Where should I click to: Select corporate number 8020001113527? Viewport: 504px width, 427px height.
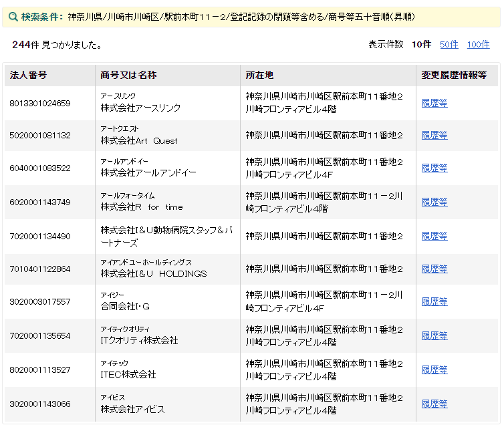(x=40, y=370)
